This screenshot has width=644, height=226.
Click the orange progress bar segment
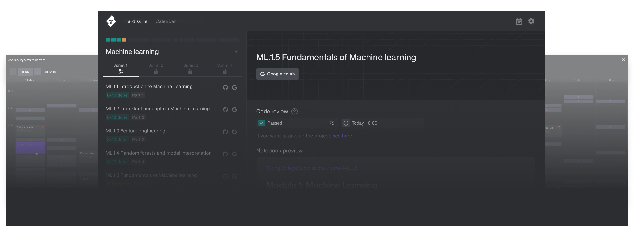(x=124, y=40)
